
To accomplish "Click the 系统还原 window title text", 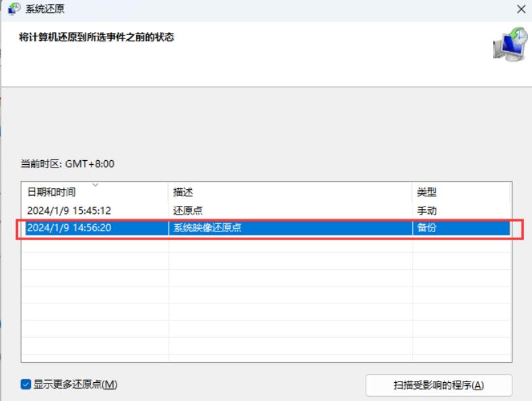I will 45,9.
